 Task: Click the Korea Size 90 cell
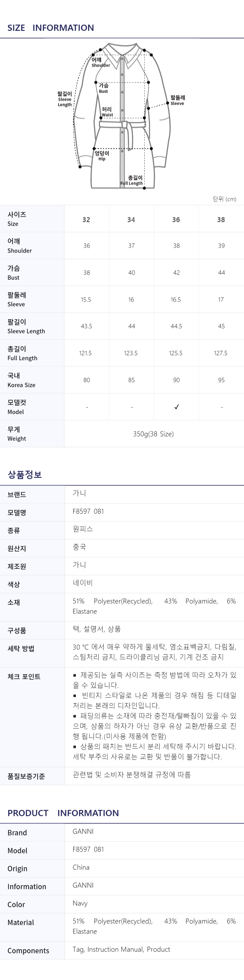pyautogui.click(x=176, y=380)
